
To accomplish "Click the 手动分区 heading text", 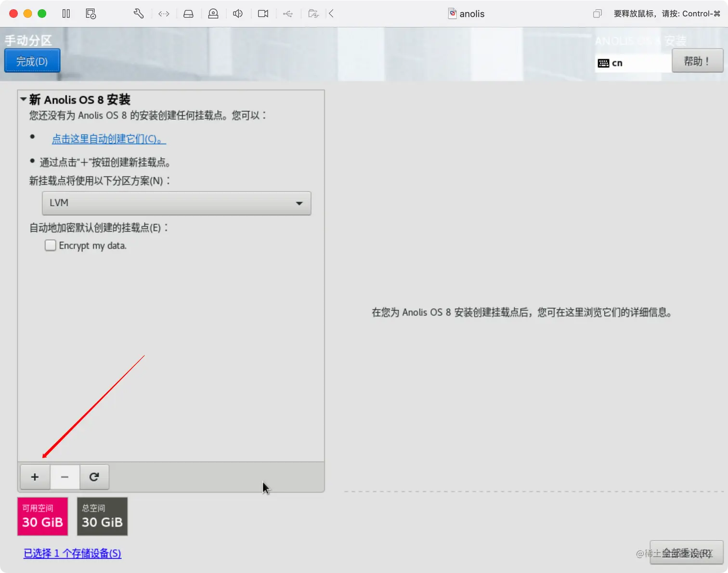I will (28, 40).
